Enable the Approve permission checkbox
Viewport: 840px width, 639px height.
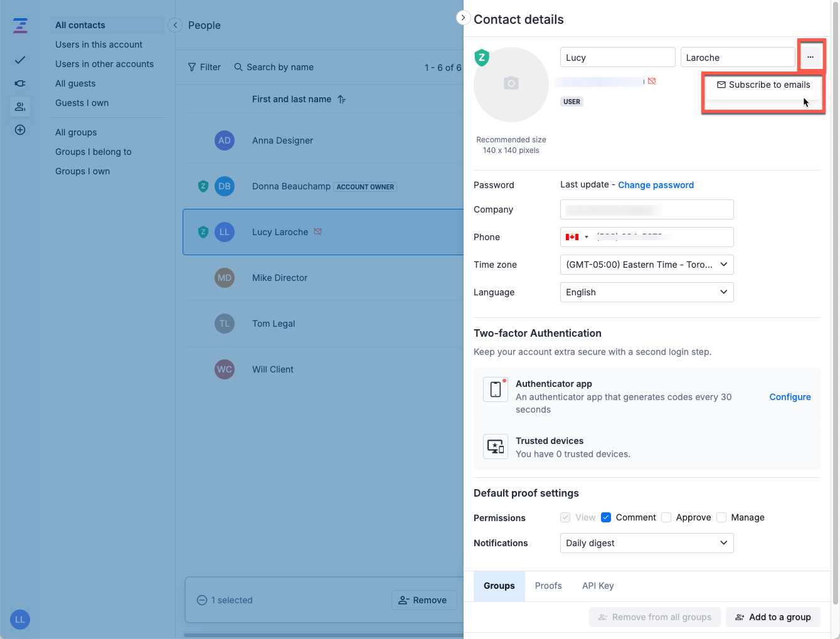pos(666,517)
